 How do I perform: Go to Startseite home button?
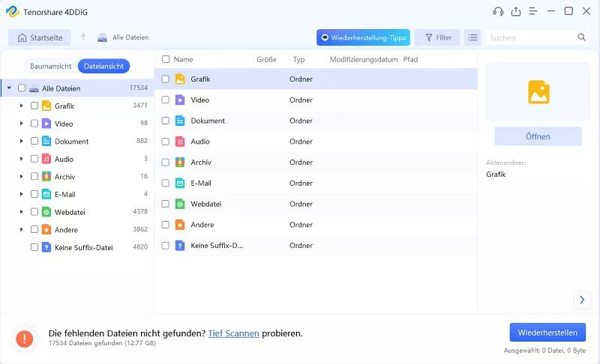point(40,37)
